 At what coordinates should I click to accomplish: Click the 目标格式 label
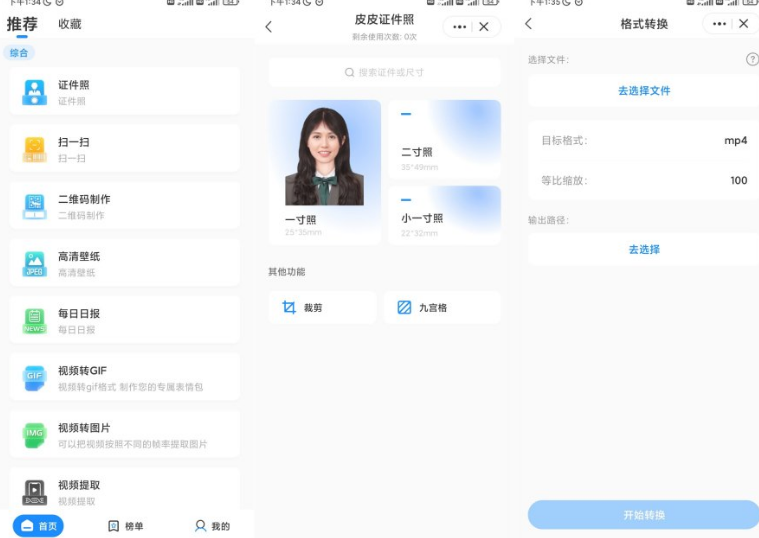coord(564,140)
